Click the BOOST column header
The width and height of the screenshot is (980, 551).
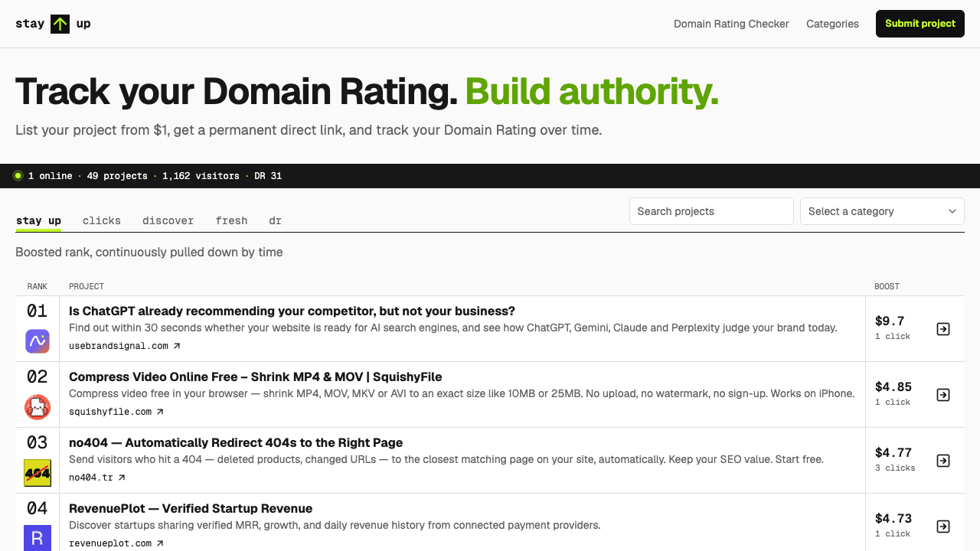click(887, 286)
